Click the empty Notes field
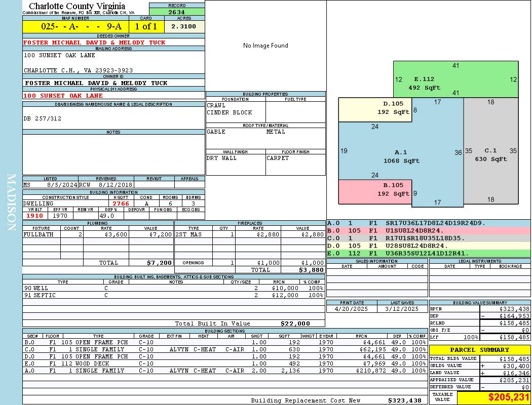This screenshot has height=405, width=532. coord(113,154)
